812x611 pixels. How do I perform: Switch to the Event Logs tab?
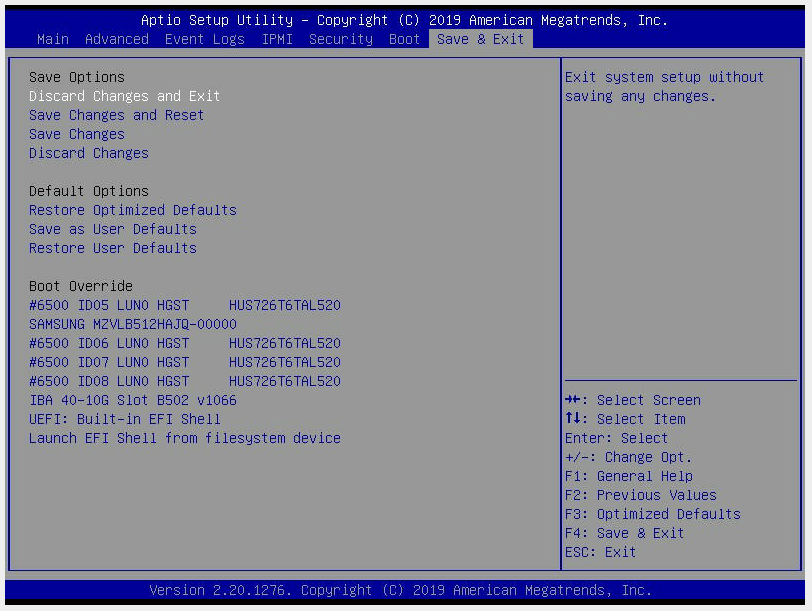click(x=204, y=39)
